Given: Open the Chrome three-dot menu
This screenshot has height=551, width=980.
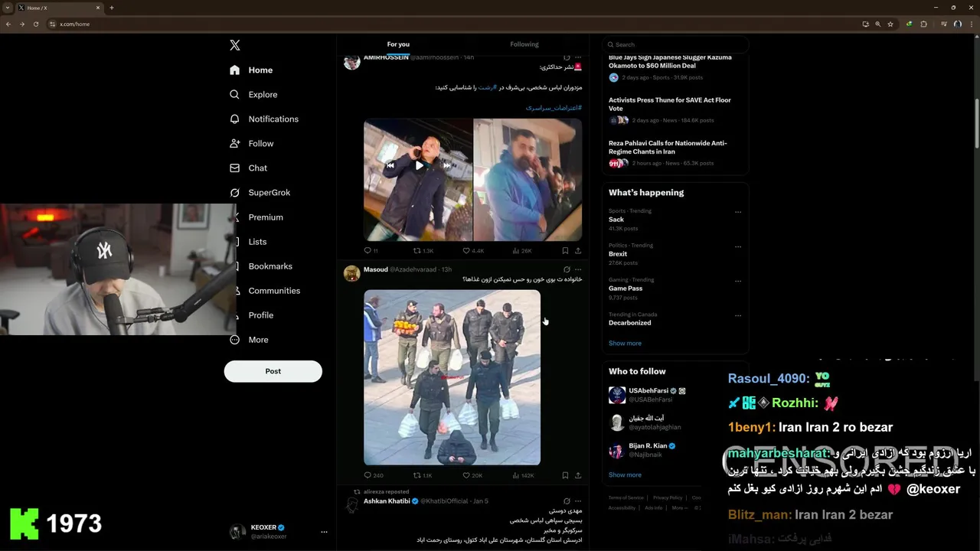Looking at the screenshot, I should click(971, 24).
